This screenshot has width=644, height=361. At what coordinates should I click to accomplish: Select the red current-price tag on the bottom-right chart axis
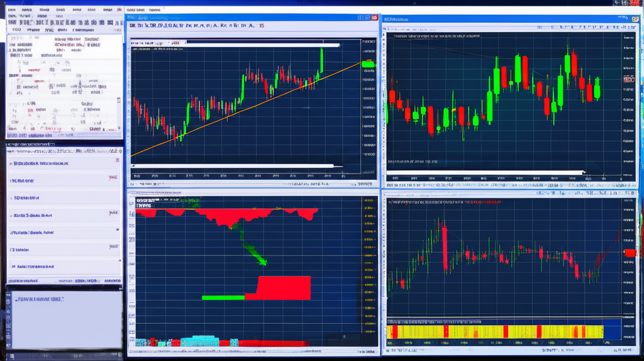[x=630, y=252]
